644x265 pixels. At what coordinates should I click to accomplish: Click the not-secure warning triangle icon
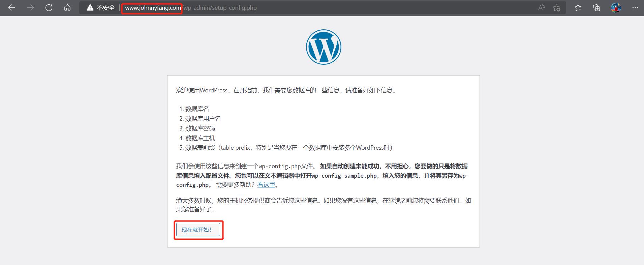point(90,8)
